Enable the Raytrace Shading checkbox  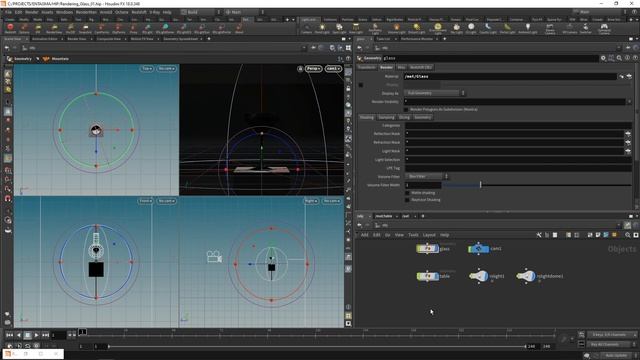(407, 200)
